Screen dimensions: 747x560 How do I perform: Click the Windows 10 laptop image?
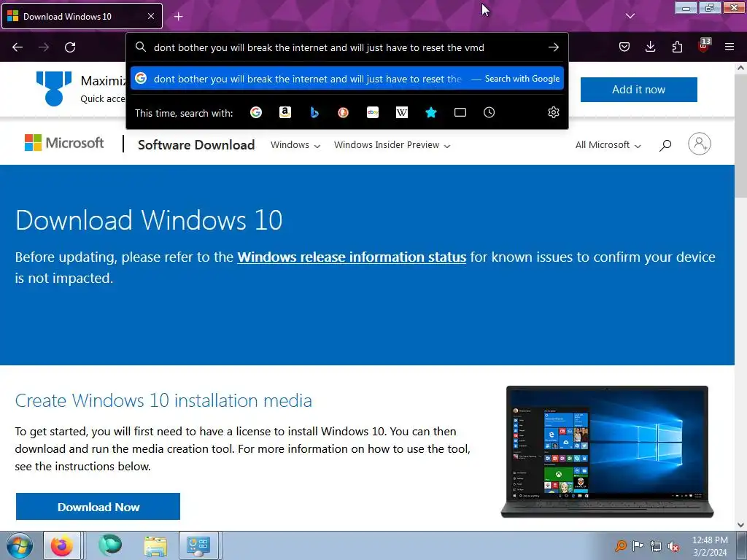pos(607,451)
